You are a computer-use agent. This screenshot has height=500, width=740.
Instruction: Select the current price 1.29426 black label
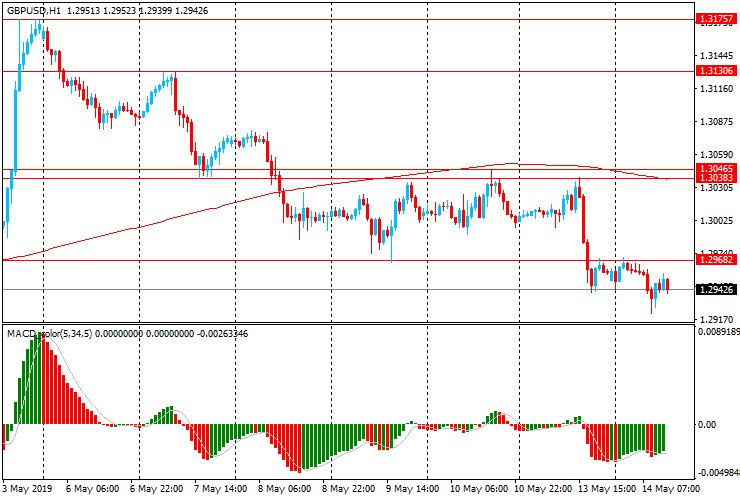715,289
